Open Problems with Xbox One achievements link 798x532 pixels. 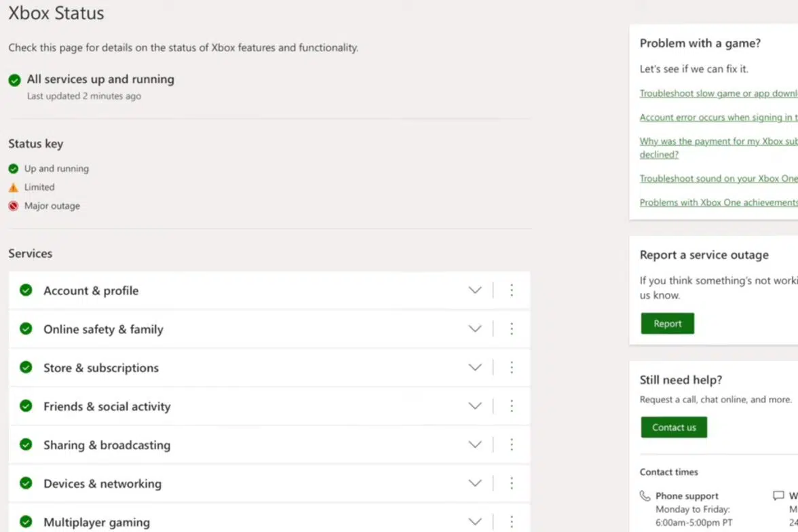coord(719,202)
